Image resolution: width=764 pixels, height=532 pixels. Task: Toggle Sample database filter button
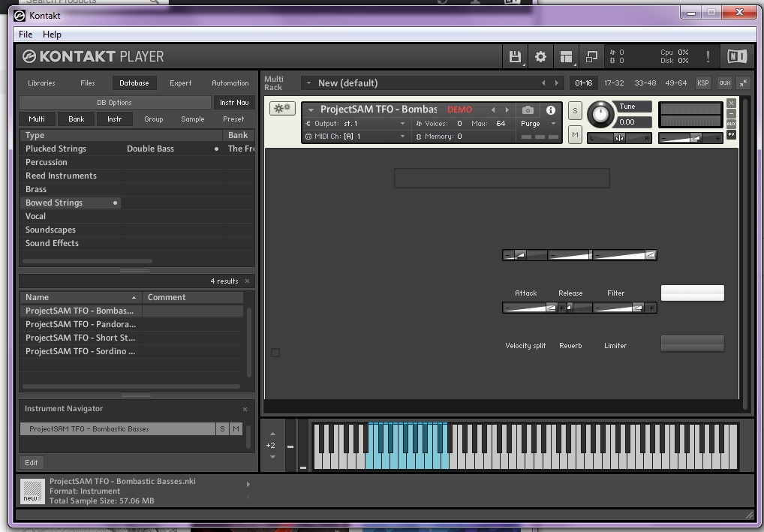pyautogui.click(x=192, y=119)
